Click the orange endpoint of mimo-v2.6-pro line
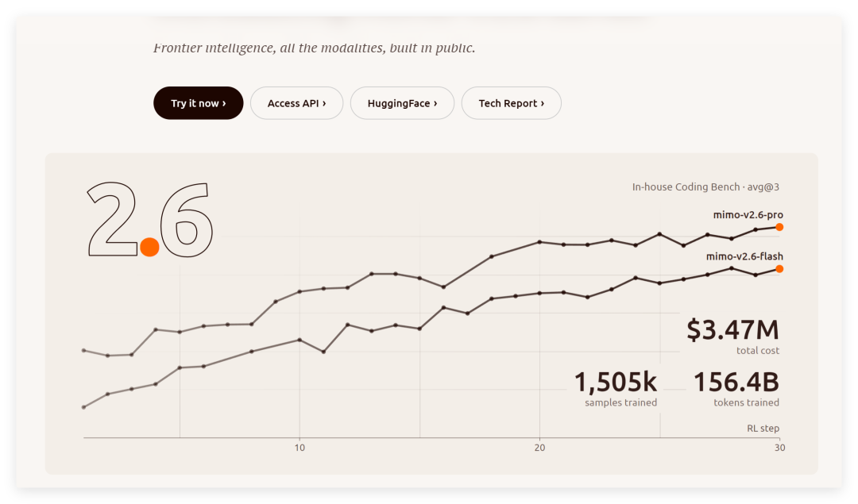Screen dimensions: 858x504 click(x=779, y=228)
